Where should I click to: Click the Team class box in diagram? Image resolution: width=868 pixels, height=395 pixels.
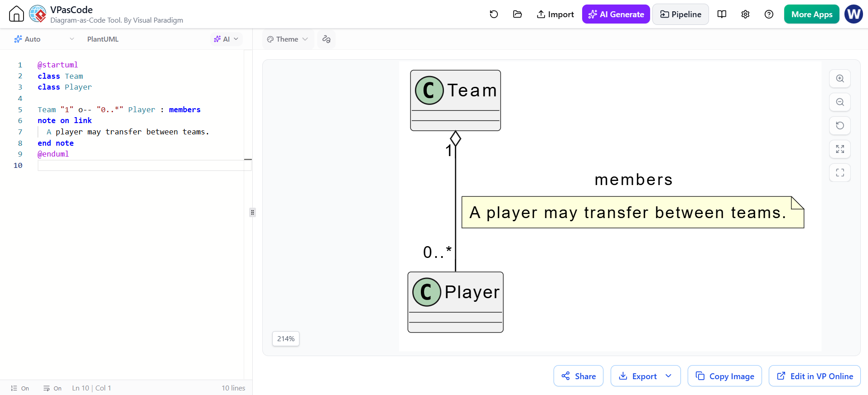click(x=455, y=100)
